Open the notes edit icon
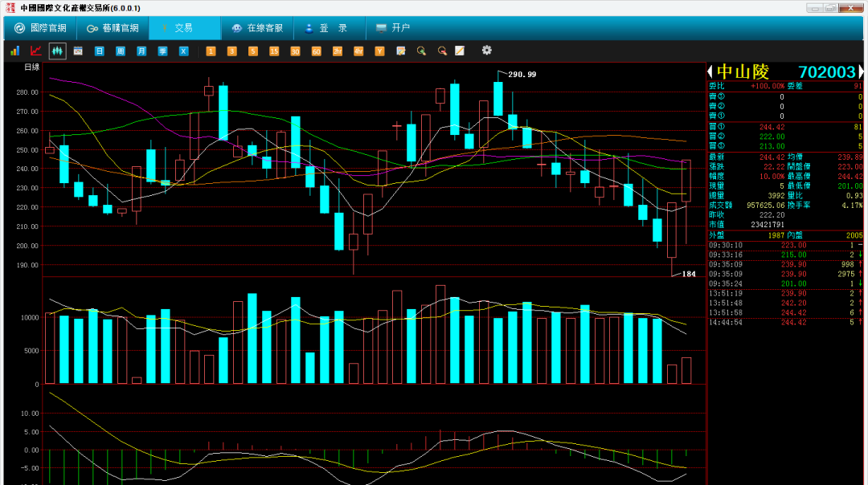This screenshot has height=485, width=868. (x=401, y=51)
